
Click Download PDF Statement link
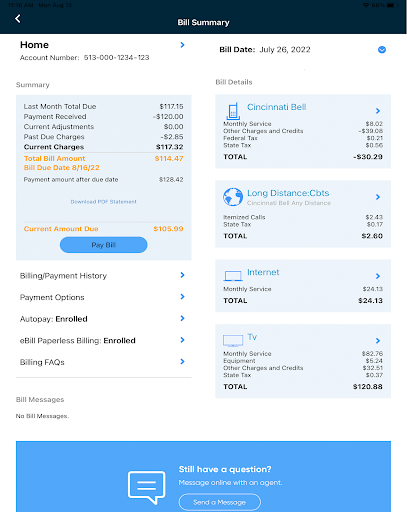103,202
